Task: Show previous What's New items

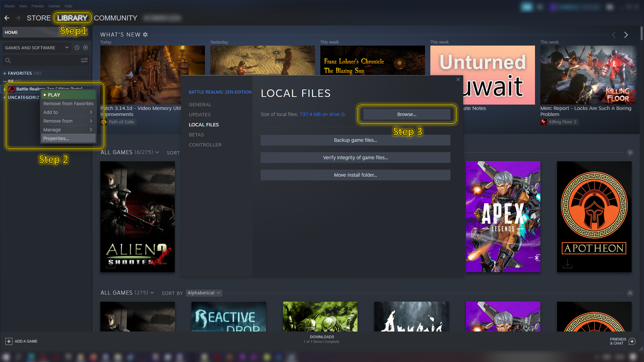Action: coord(613,35)
